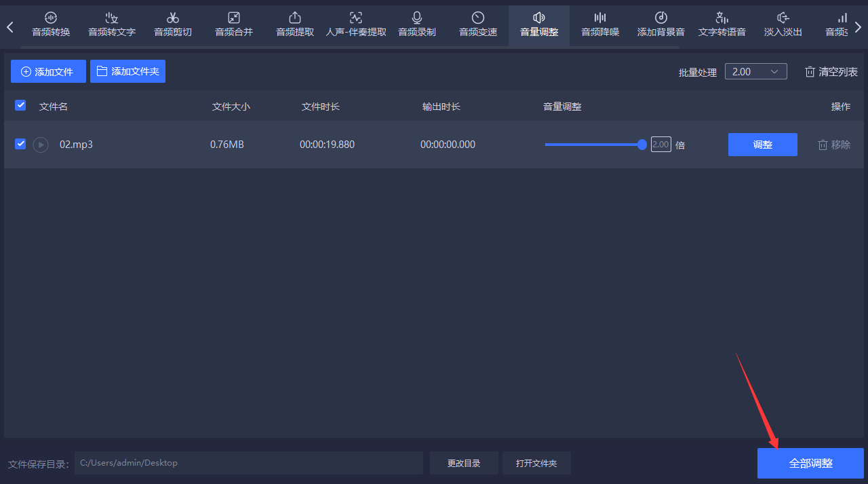Click the 0.76MB file size value
This screenshot has width=868, height=484.
coord(227,145)
